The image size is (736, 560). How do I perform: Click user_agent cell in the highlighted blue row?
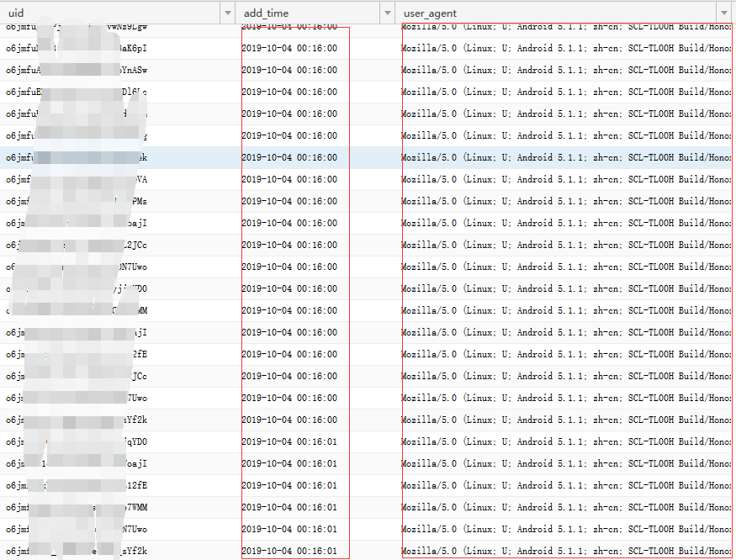(565, 157)
